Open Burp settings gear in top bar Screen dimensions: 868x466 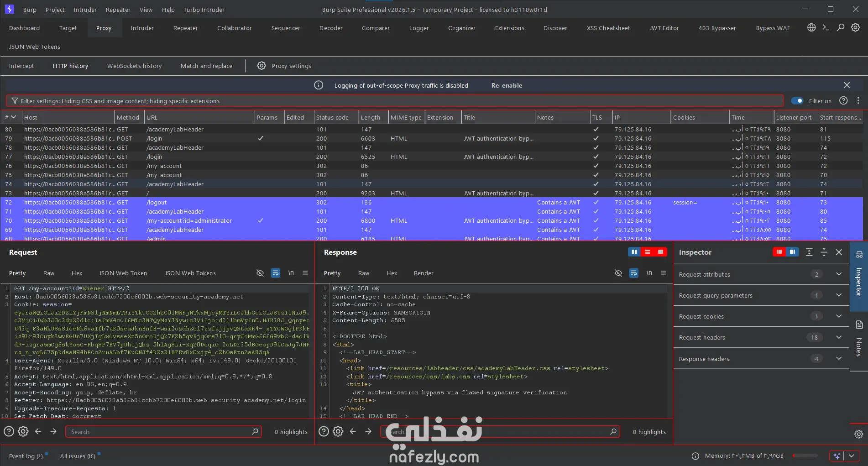pyautogui.click(x=856, y=27)
